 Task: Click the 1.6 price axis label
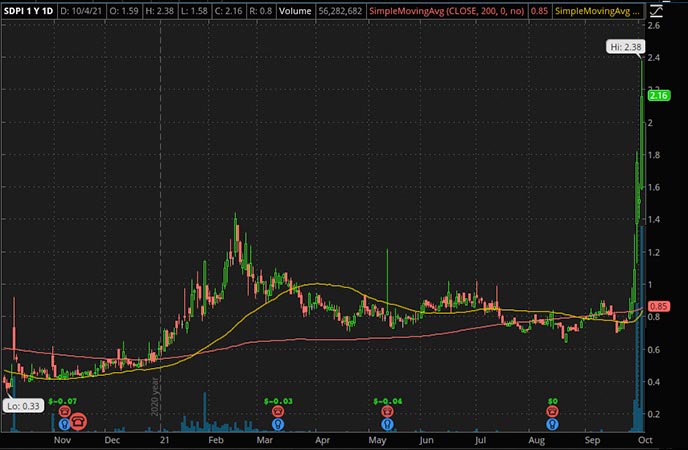point(653,187)
